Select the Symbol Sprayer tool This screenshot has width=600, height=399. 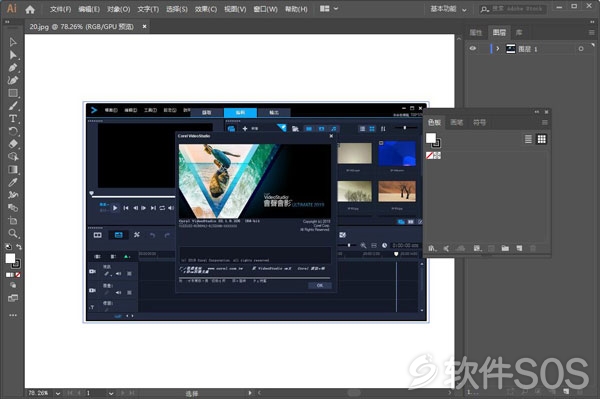tap(13, 195)
